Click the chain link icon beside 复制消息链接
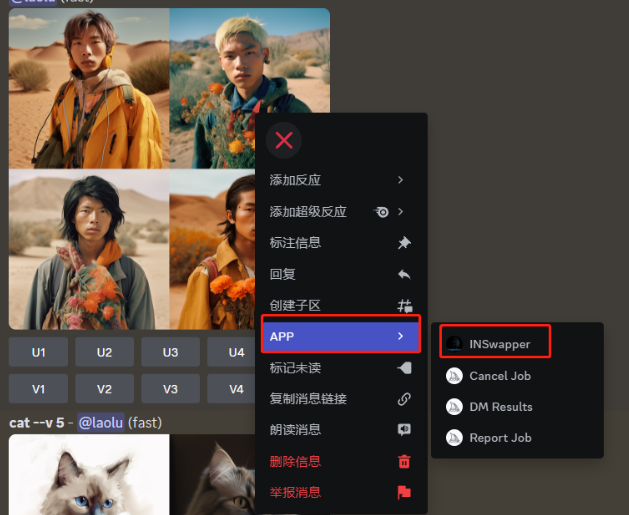 [404, 399]
